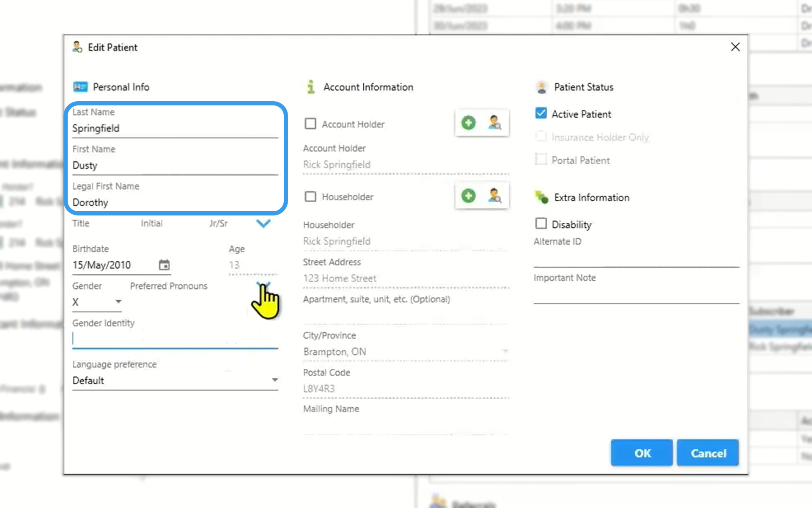Close the Edit Patient dialog
Viewport: 812px width, 508px height.
735,47
